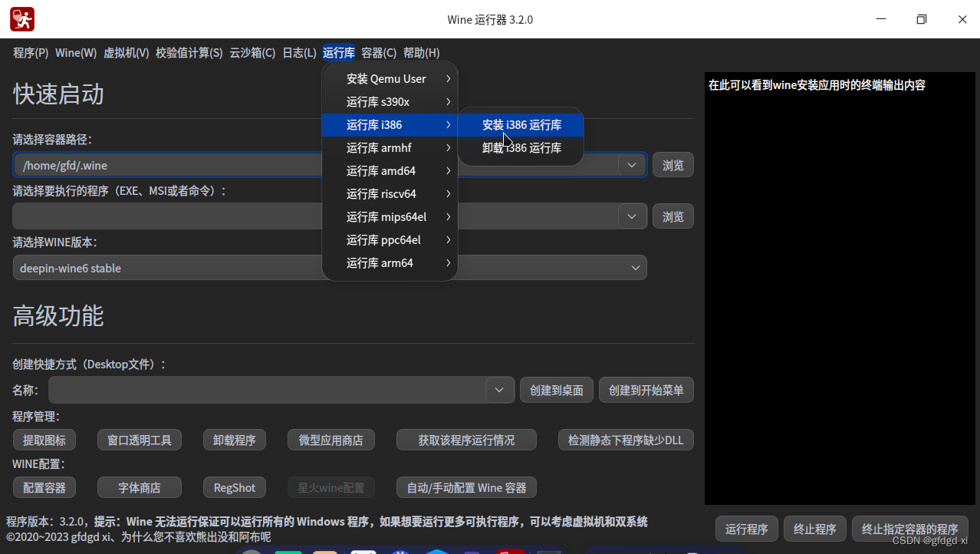
Task: Open the 容器(C) menu
Action: click(x=379, y=53)
